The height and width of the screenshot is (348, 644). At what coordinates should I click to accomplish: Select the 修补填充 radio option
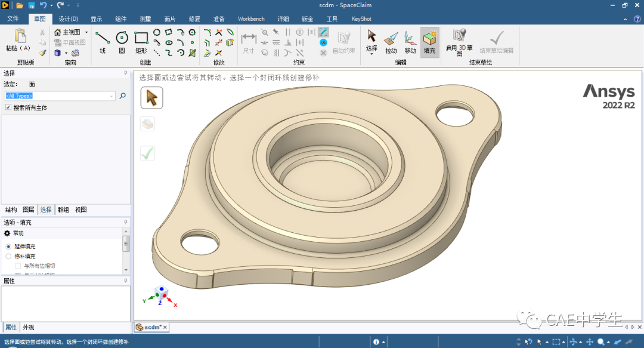coord(8,256)
